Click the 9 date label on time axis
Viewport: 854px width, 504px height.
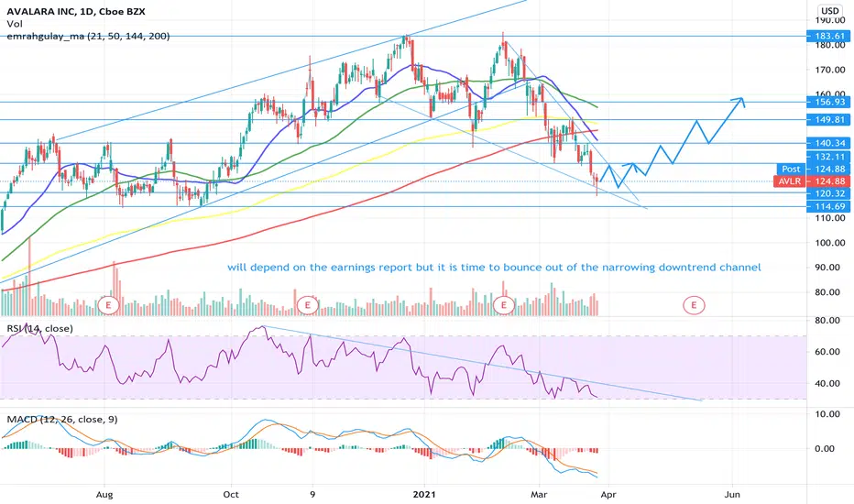[312, 495]
